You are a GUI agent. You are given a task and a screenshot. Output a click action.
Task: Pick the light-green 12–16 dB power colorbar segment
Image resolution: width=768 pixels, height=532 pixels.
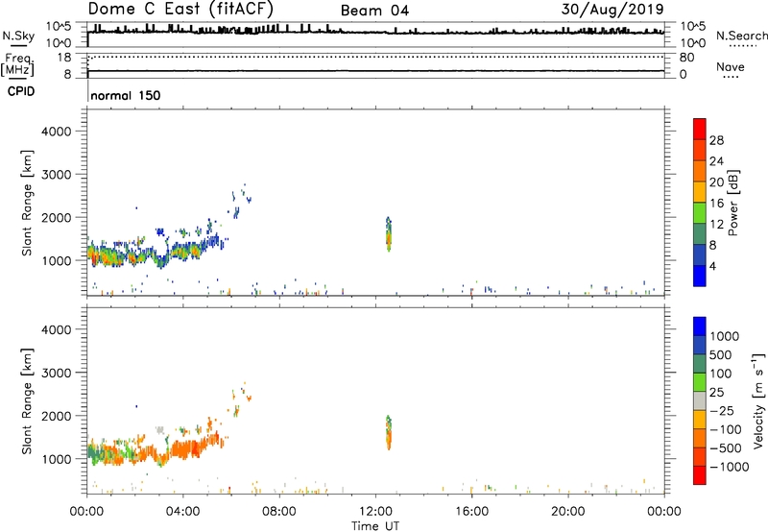[x=700, y=212]
